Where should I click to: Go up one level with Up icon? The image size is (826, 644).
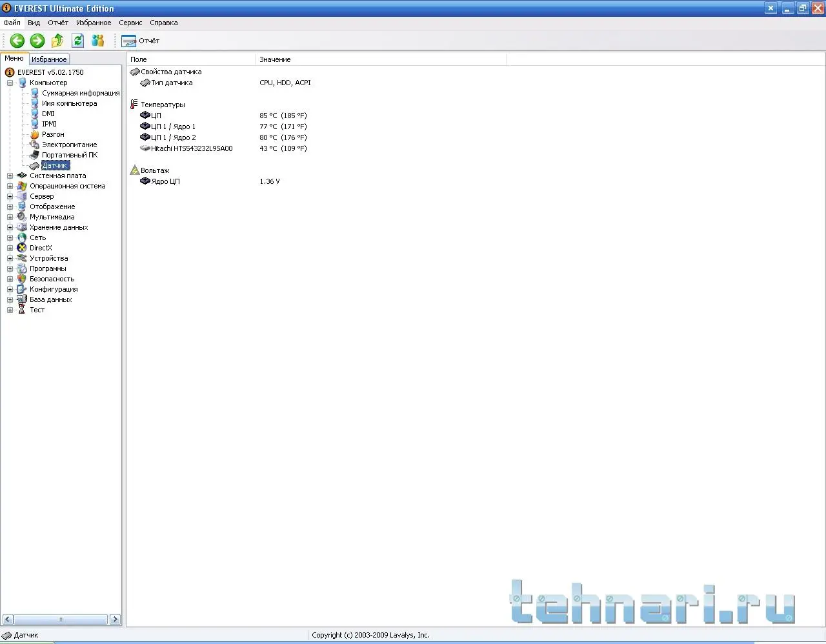pyautogui.click(x=57, y=41)
